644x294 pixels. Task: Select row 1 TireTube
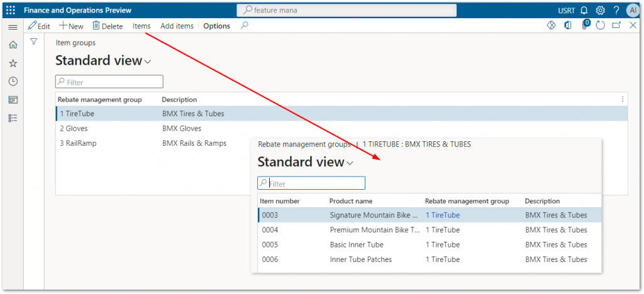click(341, 114)
